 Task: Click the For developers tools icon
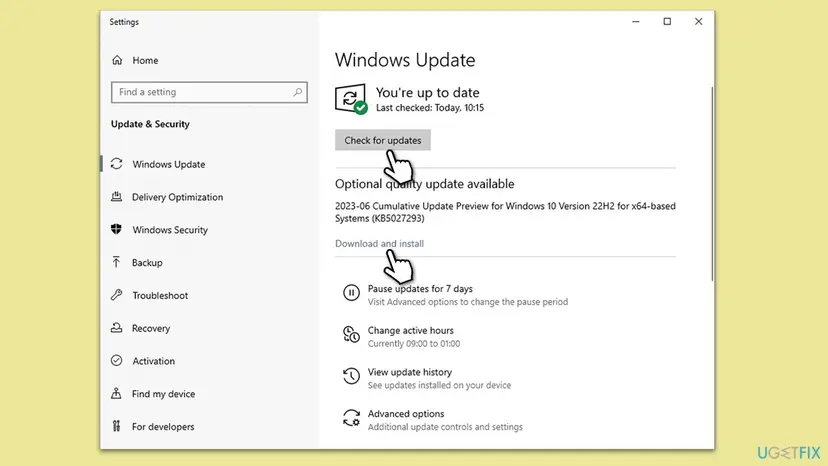click(116, 426)
